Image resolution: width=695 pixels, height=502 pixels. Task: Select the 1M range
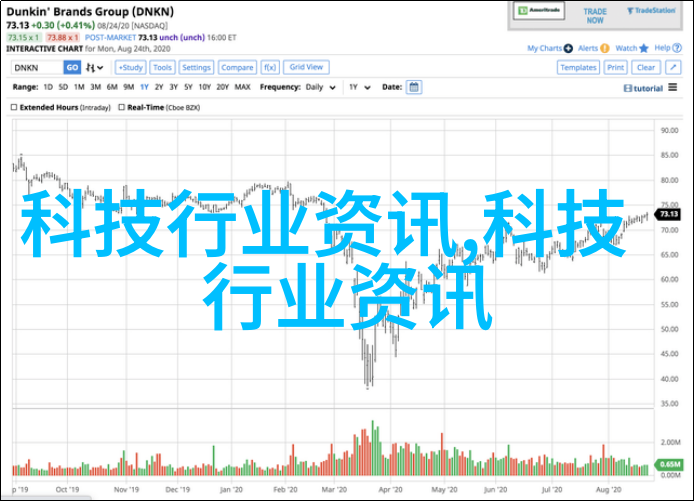[79, 87]
